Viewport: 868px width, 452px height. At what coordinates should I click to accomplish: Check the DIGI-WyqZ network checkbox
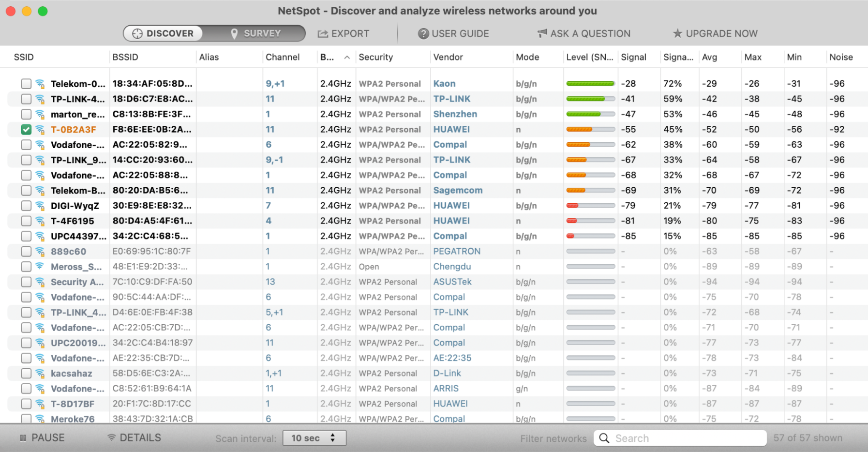click(26, 206)
